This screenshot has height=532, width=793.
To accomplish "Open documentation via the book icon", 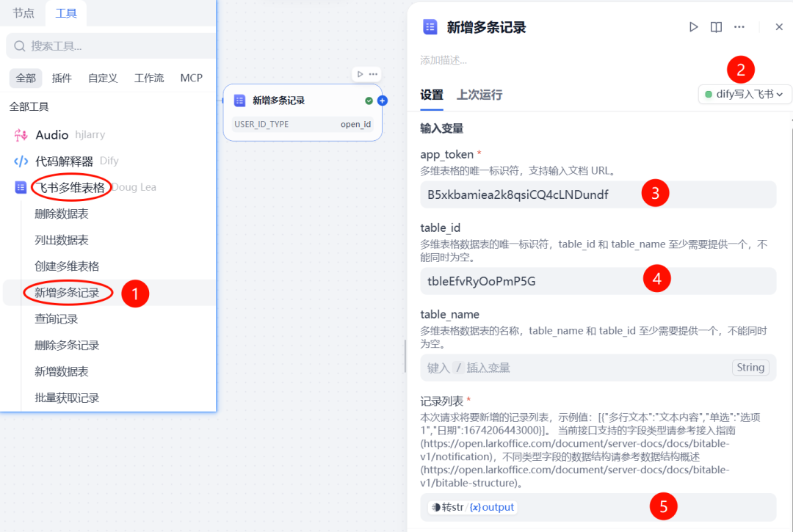I will [716, 26].
